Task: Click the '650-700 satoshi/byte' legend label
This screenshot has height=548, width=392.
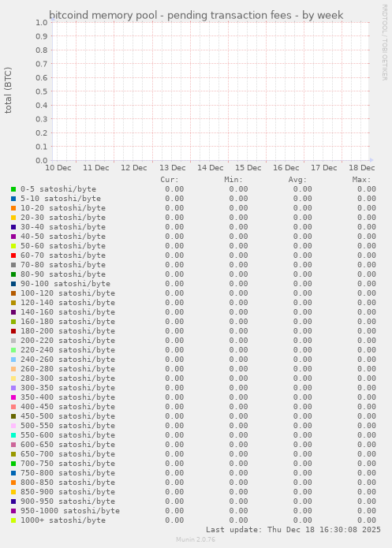Action: tap(68, 454)
